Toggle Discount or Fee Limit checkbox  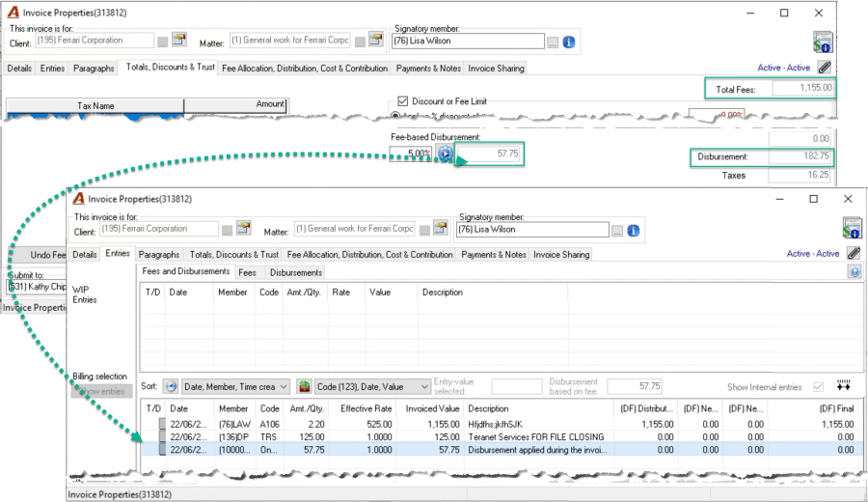pos(403,101)
